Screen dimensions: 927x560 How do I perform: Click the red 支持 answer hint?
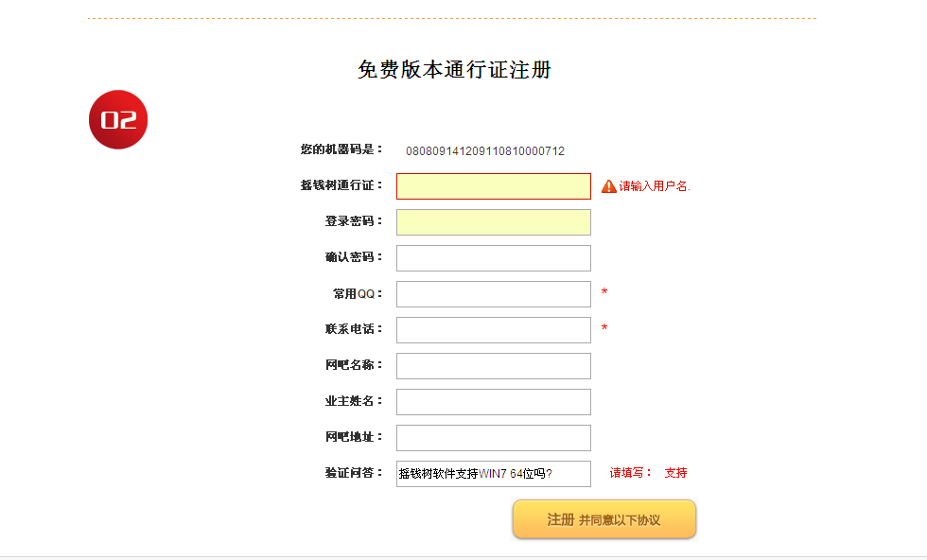[675, 472]
